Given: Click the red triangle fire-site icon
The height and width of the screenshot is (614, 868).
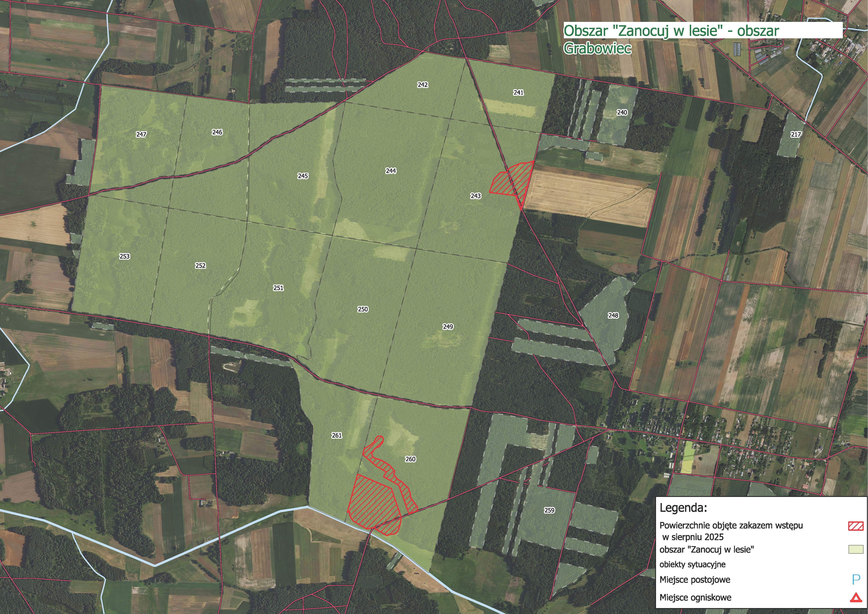Looking at the screenshot, I should (x=856, y=597).
